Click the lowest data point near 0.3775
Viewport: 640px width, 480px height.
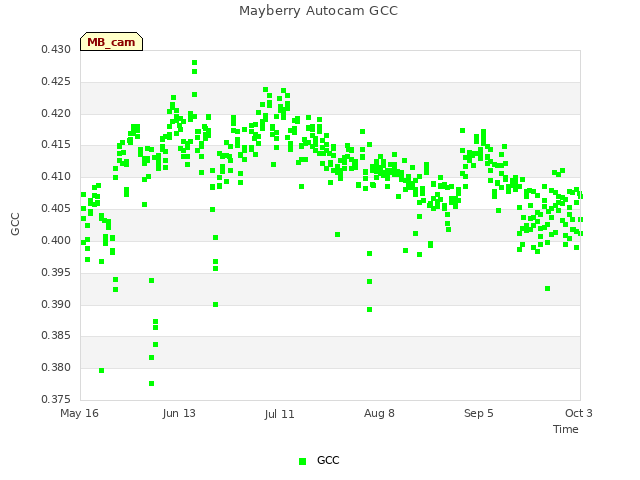click(151, 384)
